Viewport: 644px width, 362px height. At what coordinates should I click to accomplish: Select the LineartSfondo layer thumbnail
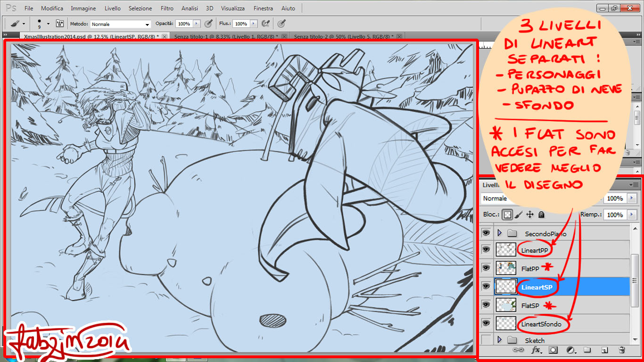point(506,323)
